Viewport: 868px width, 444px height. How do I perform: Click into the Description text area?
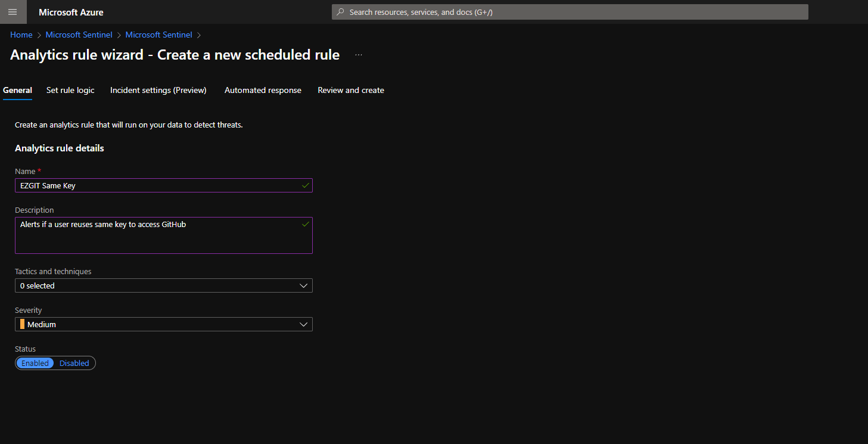pos(164,235)
